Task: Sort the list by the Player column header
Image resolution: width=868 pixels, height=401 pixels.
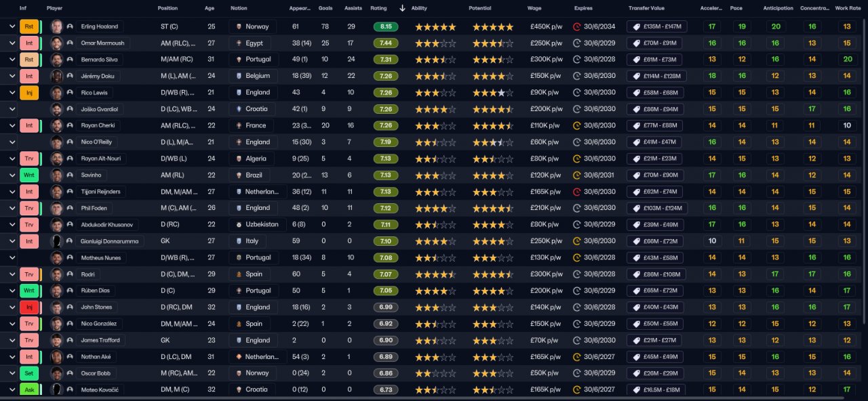Action: coord(54,8)
